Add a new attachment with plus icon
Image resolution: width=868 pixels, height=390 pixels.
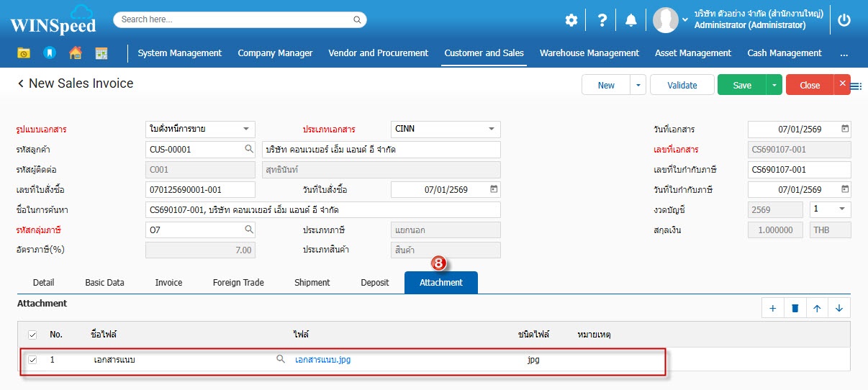(773, 308)
